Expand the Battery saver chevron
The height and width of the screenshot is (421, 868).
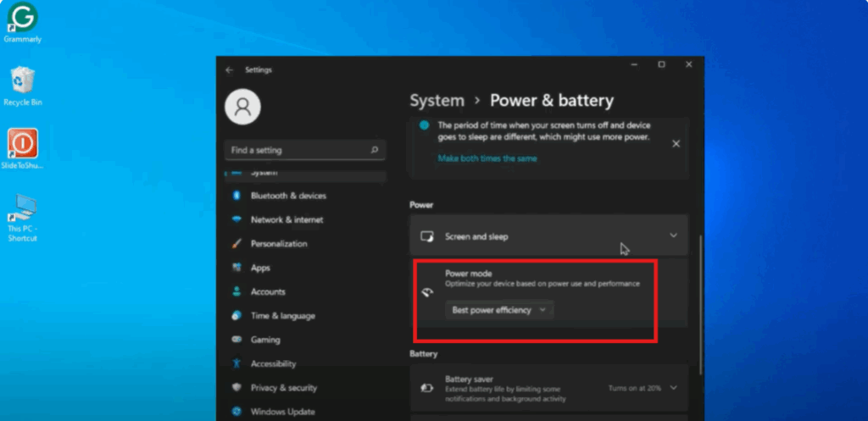coord(674,388)
